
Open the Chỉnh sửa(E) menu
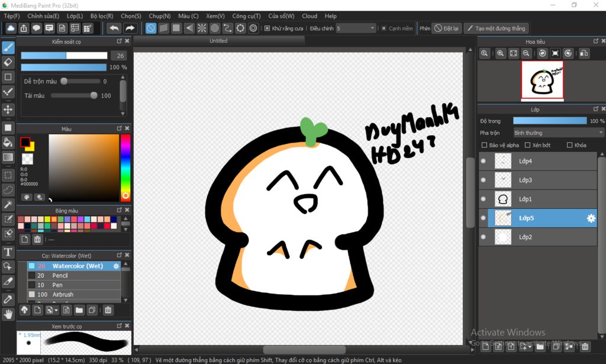[43, 16]
